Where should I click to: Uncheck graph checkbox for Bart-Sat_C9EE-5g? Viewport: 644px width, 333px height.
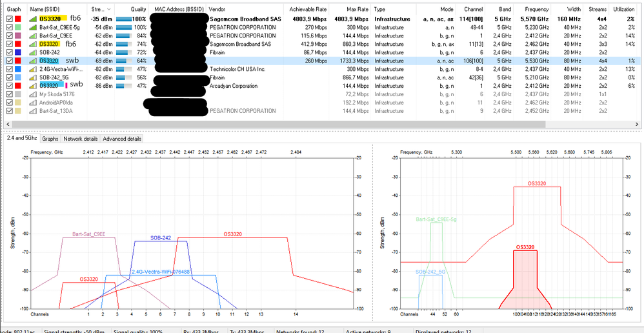click(x=9, y=28)
